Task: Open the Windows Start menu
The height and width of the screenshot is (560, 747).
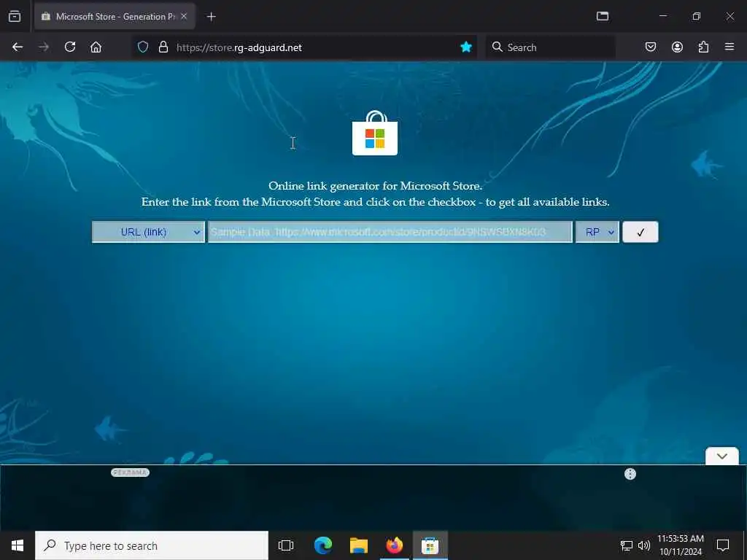Action: [18, 545]
